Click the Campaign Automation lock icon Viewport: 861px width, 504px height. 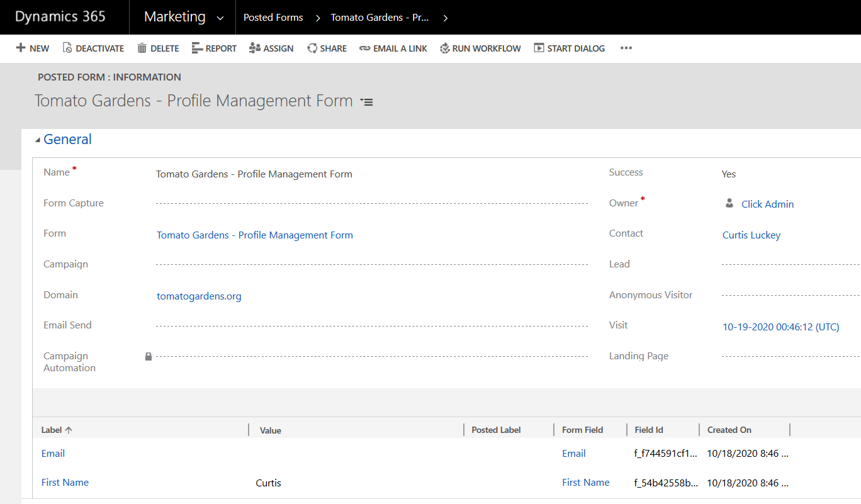click(149, 356)
